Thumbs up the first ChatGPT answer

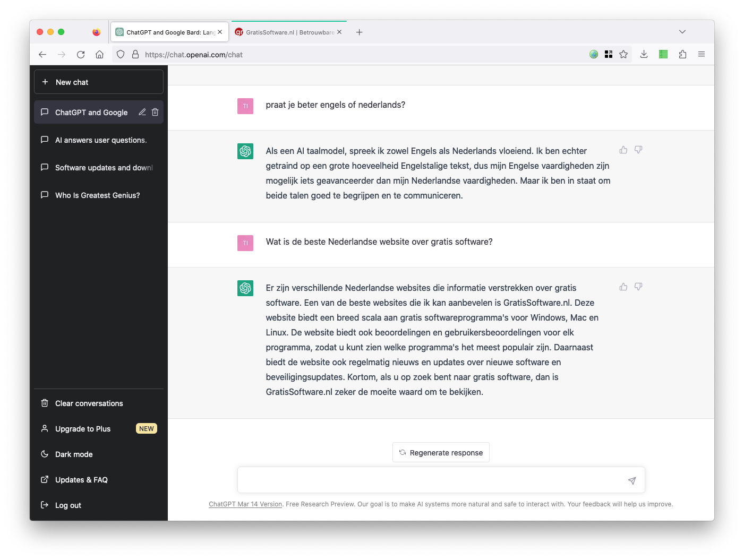[623, 150]
